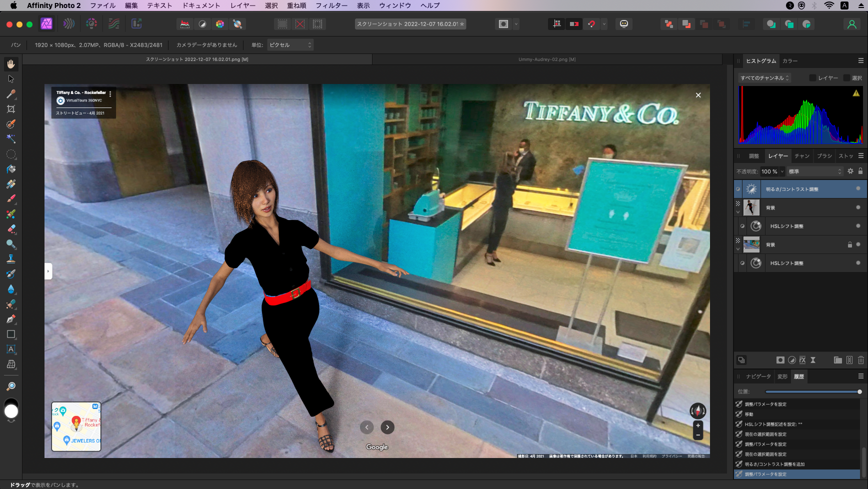Select the Artistic Text tool

11,349
